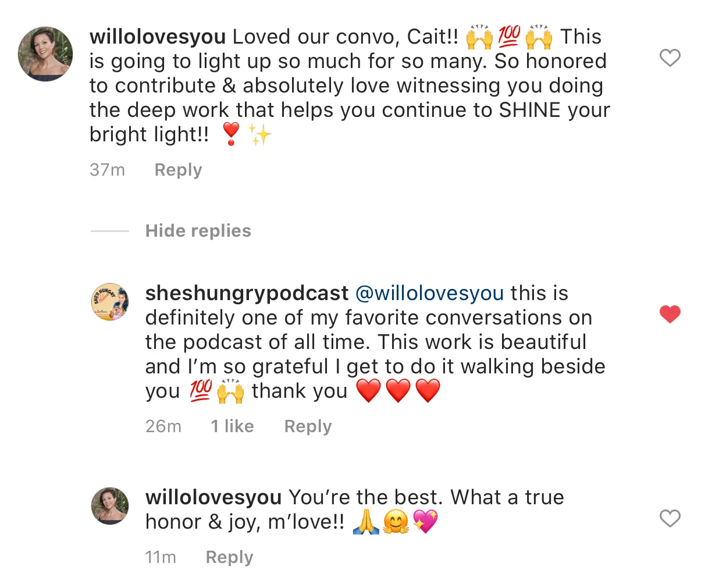The width and height of the screenshot is (719, 588).
Task: Open the sheshungrypodcast profile avatar
Action: point(110,302)
